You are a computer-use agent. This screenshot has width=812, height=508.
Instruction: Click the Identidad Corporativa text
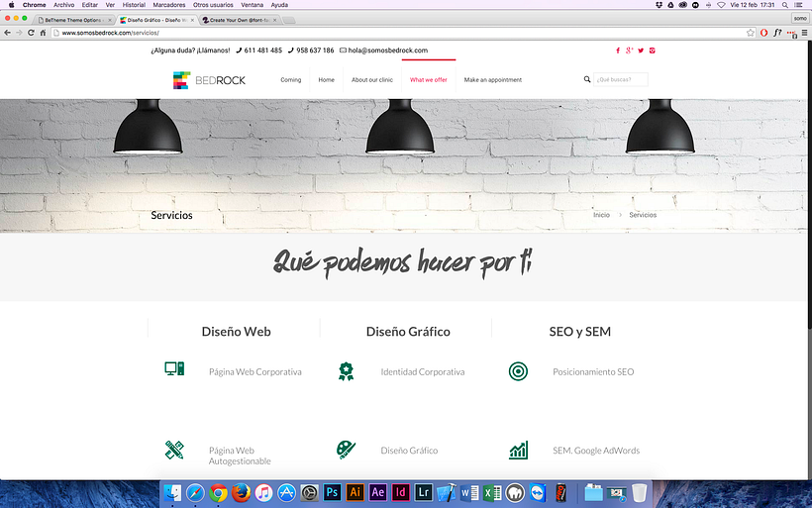coord(423,371)
